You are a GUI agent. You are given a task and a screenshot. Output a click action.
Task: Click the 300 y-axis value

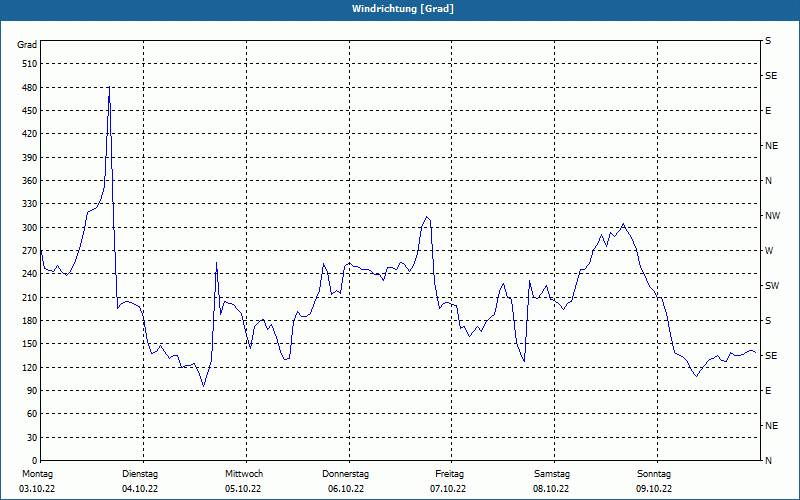[x=30, y=228]
